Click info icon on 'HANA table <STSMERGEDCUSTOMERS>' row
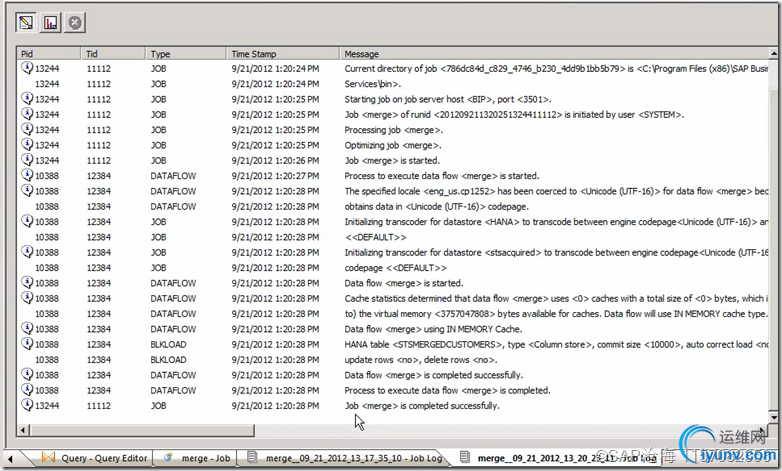The width and height of the screenshot is (782, 471). (27, 344)
